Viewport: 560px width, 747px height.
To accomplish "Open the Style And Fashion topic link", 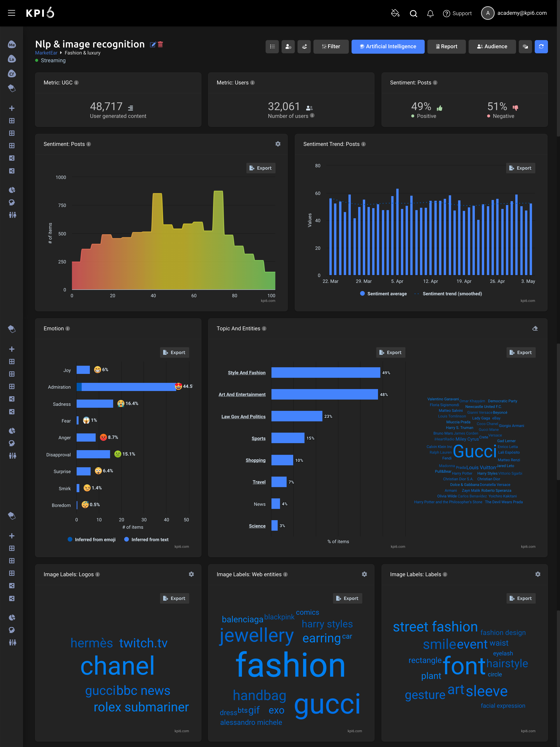I will pos(246,373).
